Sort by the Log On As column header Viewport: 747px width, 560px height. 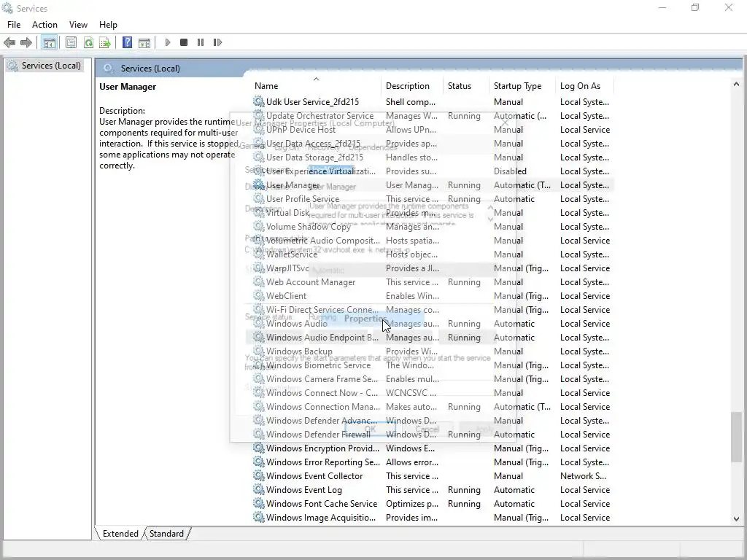point(584,86)
